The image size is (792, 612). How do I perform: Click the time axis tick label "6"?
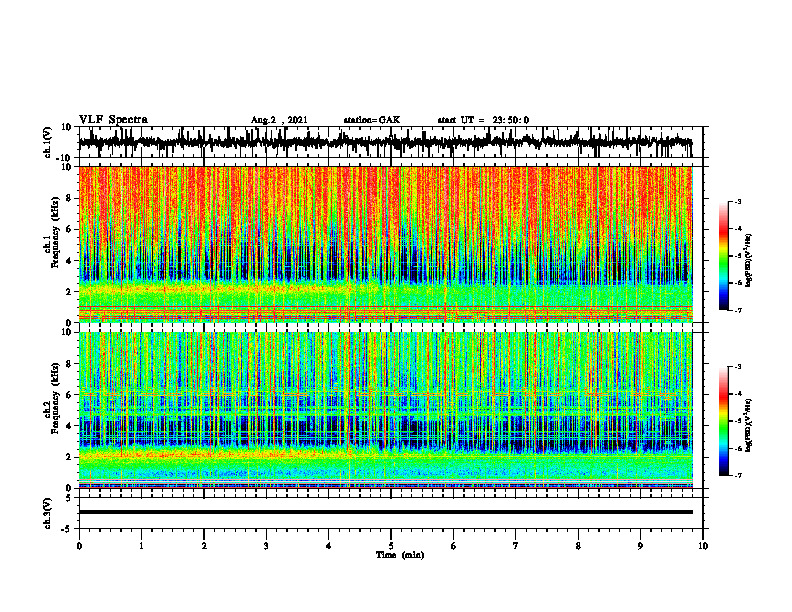pyautogui.click(x=454, y=546)
